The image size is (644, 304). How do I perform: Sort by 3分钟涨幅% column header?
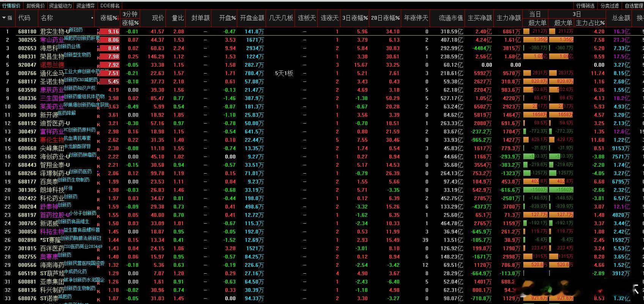[x=130, y=18]
